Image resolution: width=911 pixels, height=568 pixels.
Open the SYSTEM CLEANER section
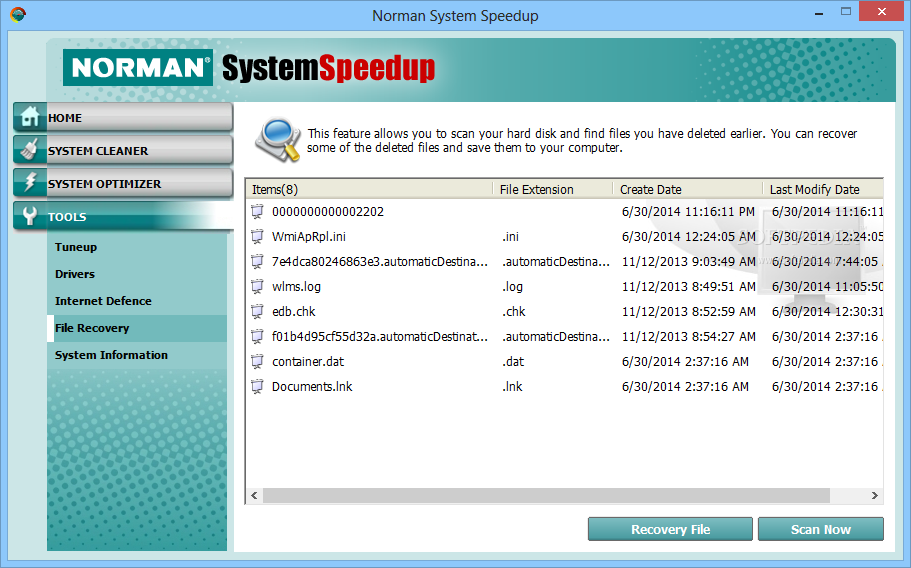pos(123,150)
